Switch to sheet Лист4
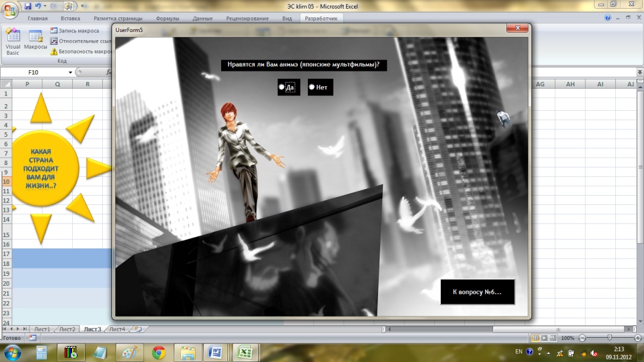Image resolution: width=644 pixels, height=362 pixels. coord(117,329)
